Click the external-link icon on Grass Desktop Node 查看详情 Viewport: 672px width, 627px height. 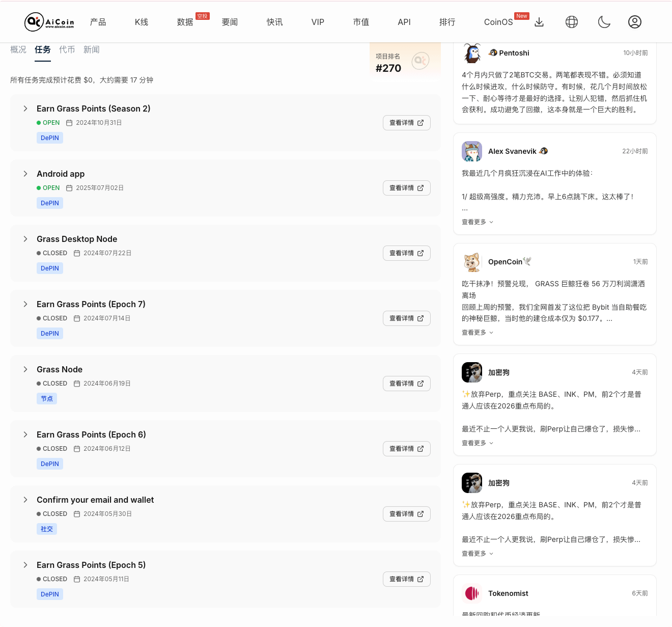[x=421, y=253]
